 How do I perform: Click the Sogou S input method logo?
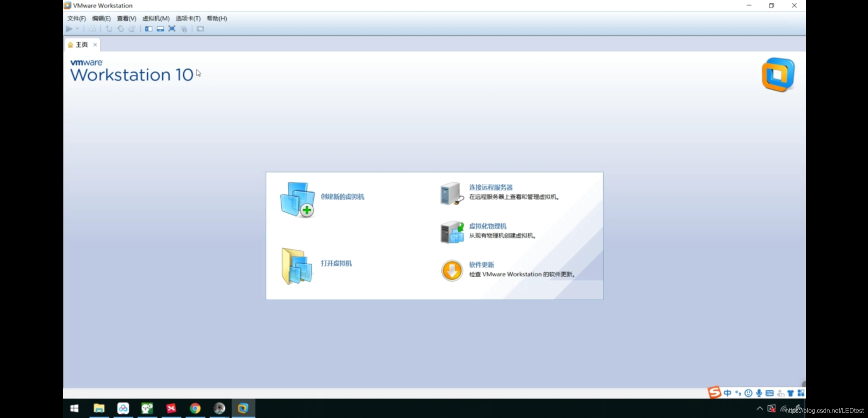tap(715, 392)
